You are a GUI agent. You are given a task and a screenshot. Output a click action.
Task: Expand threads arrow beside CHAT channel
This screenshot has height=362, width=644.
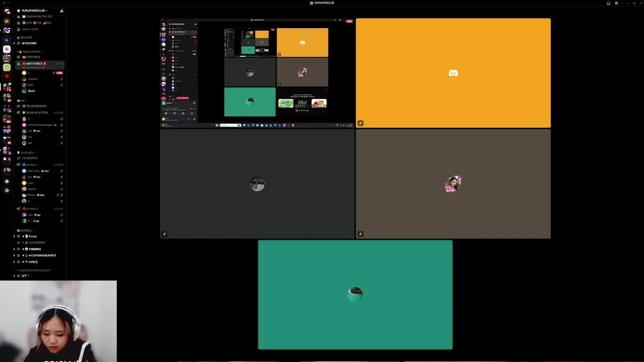[x=14, y=236]
